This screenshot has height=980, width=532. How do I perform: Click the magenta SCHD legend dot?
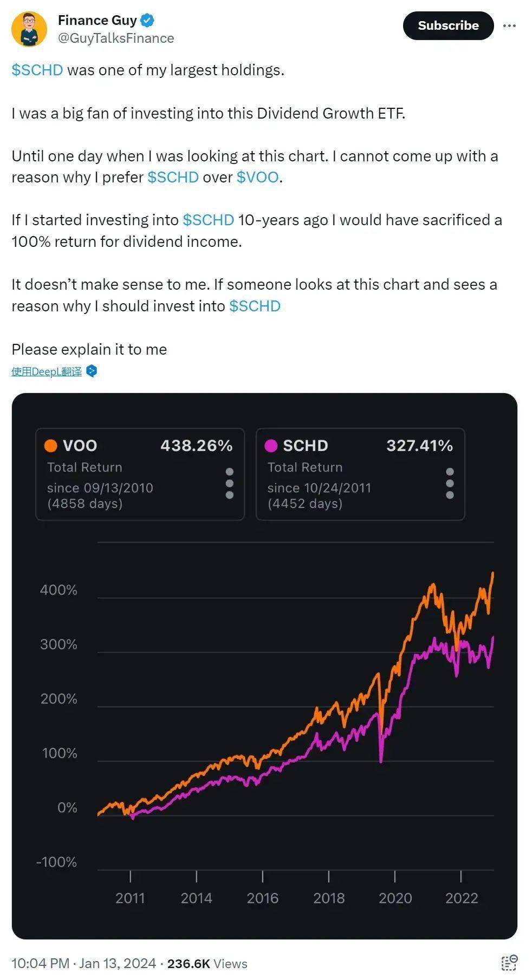pyautogui.click(x=271, y=446)
